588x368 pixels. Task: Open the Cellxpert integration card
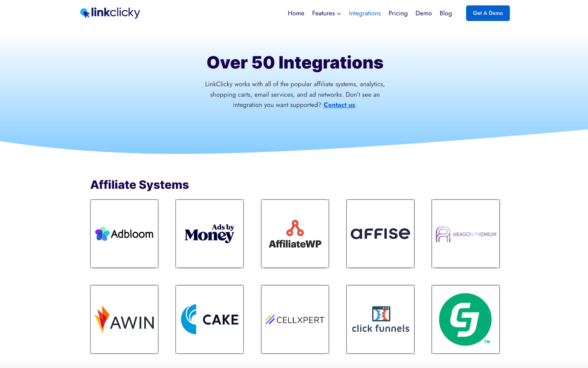295,320
